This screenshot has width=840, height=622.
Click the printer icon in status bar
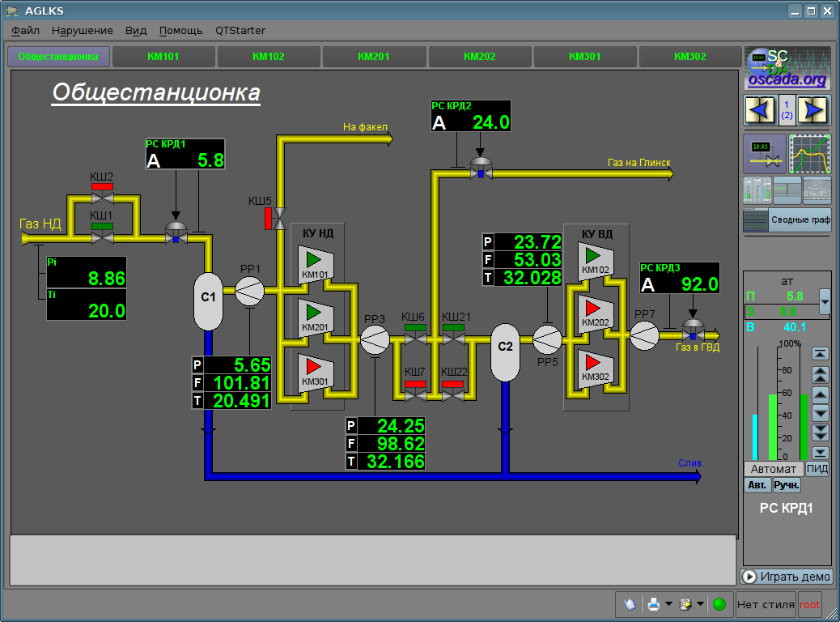[x=654, y=604]
